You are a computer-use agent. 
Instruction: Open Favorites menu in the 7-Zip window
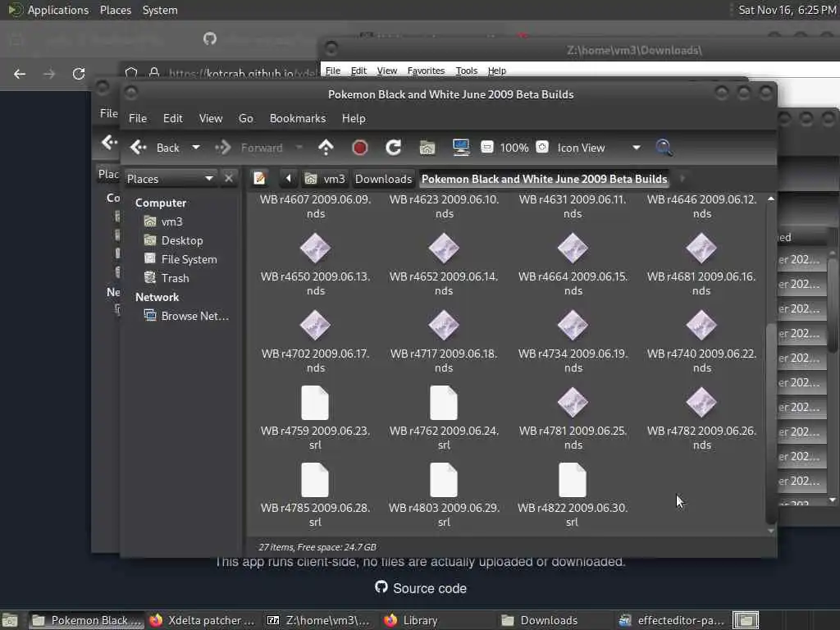tap(426, 71)
